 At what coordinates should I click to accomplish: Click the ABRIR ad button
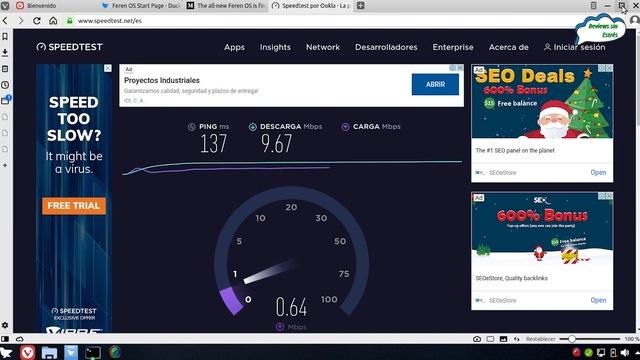435,84
